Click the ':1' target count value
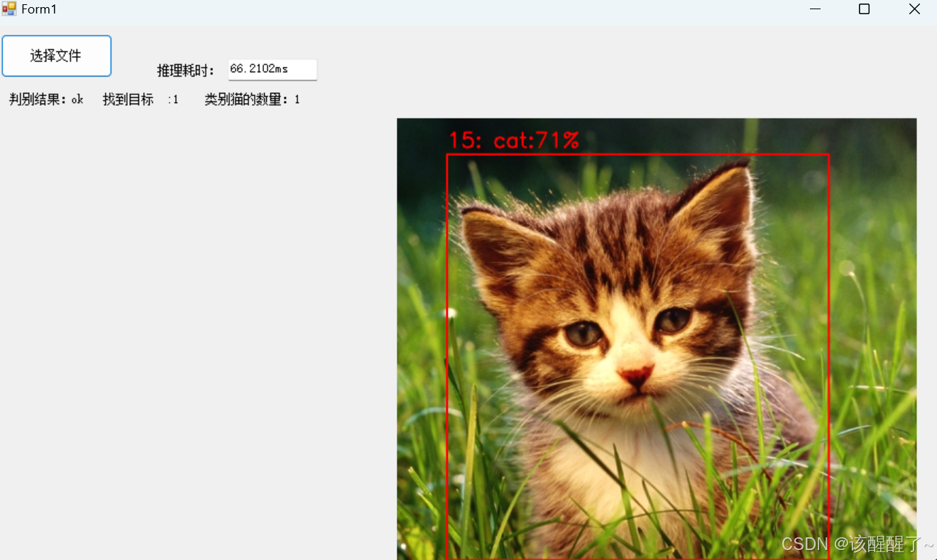The height and width of the screenshot is (560, 937). pos(173,100)
